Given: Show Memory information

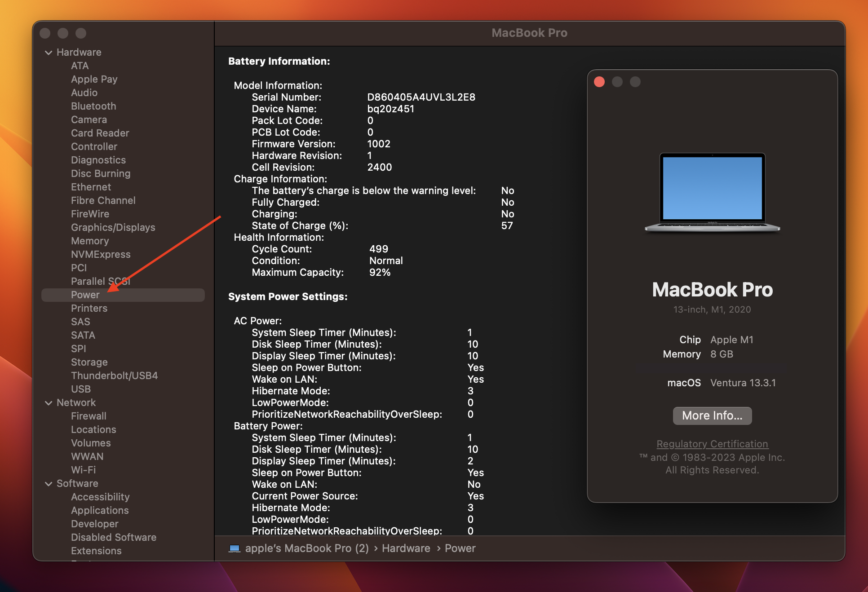Looking at the screenshot, I should (x=90, y=241).
